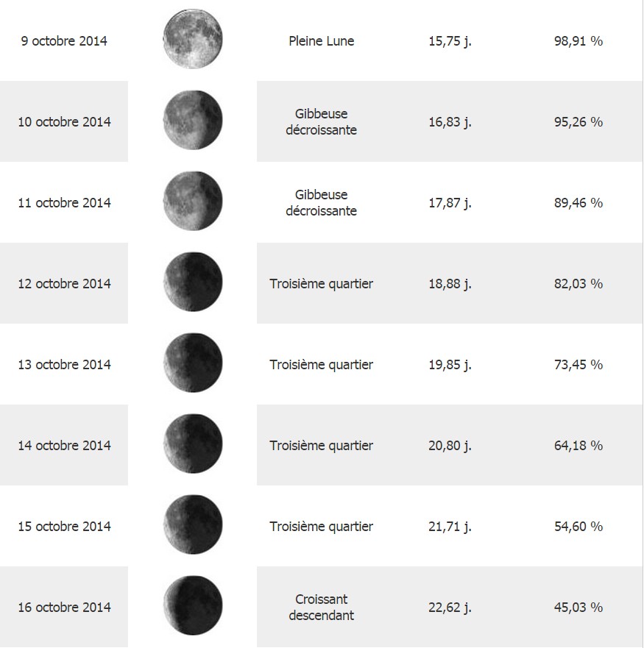
Task: Click the Pleine Lune phase label
Action: (322, 41)
